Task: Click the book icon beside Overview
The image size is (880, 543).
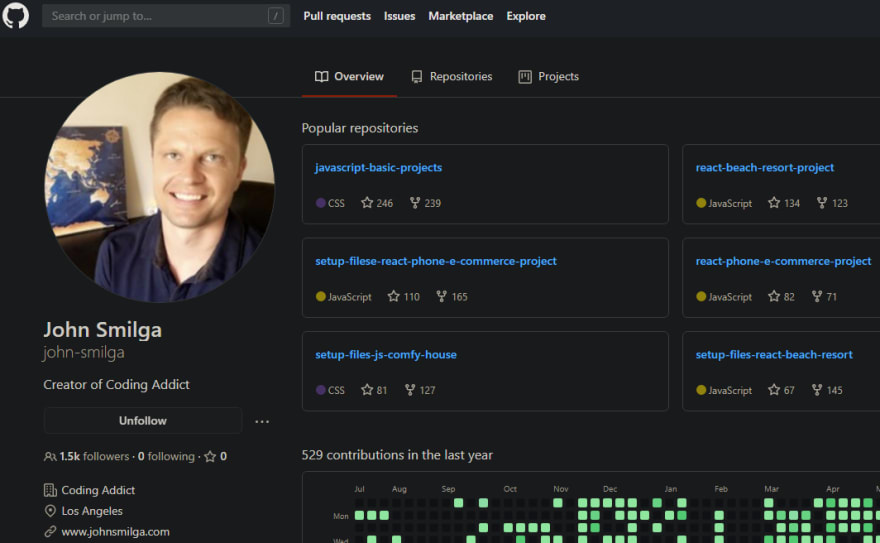Action: [322, 77]
